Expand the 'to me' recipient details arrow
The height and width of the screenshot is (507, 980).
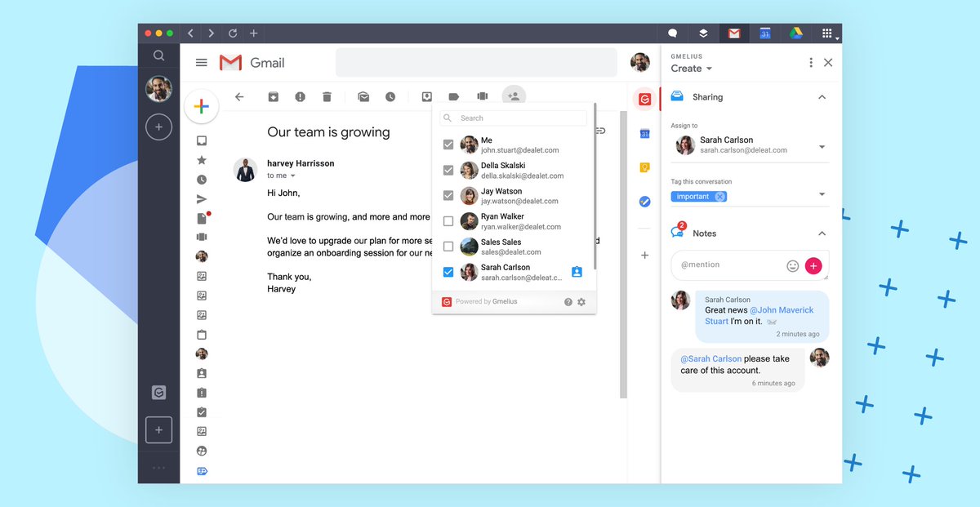pos(293,176)
